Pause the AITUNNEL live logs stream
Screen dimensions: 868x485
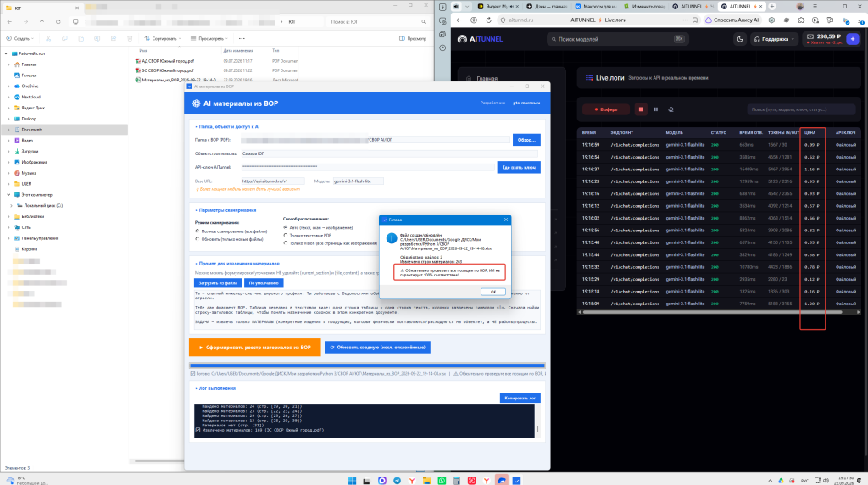click(x=656, y=109)
